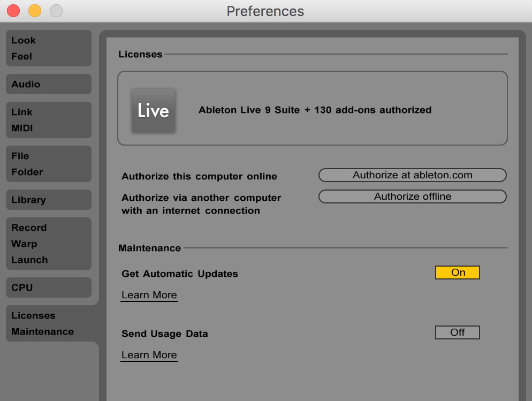The width and height of the screenshot is (532, 401).
Task: Click the Licenses section heading
Action: (140, 54)
